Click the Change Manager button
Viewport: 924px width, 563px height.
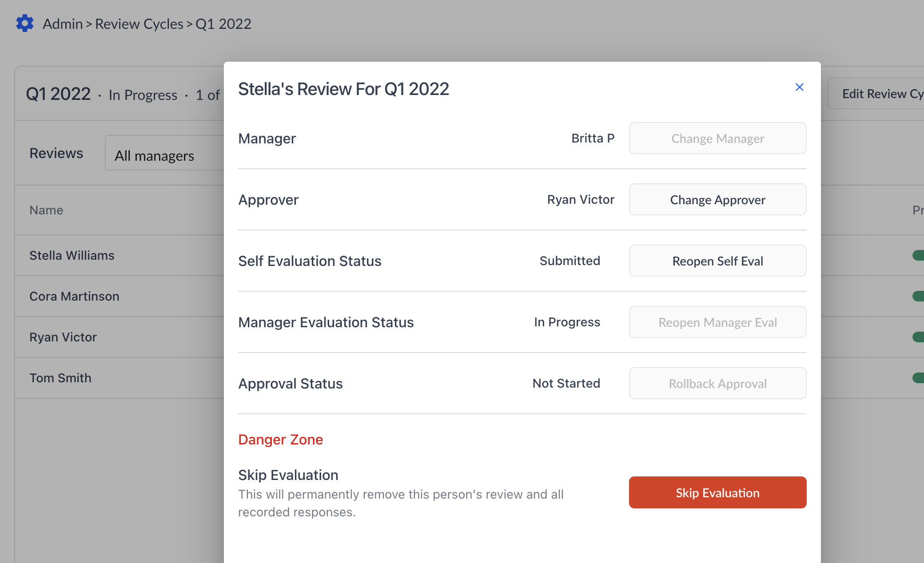(x=717, y=139)
